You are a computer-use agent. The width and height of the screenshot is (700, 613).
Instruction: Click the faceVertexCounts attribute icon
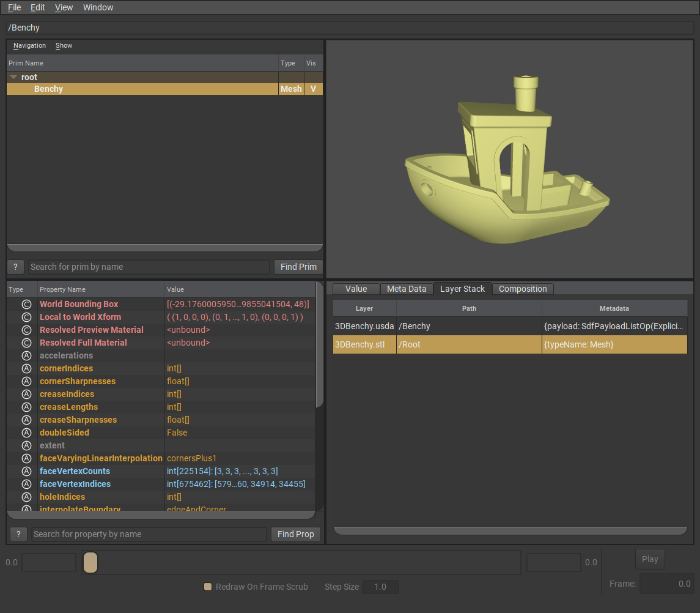(27, 471)
